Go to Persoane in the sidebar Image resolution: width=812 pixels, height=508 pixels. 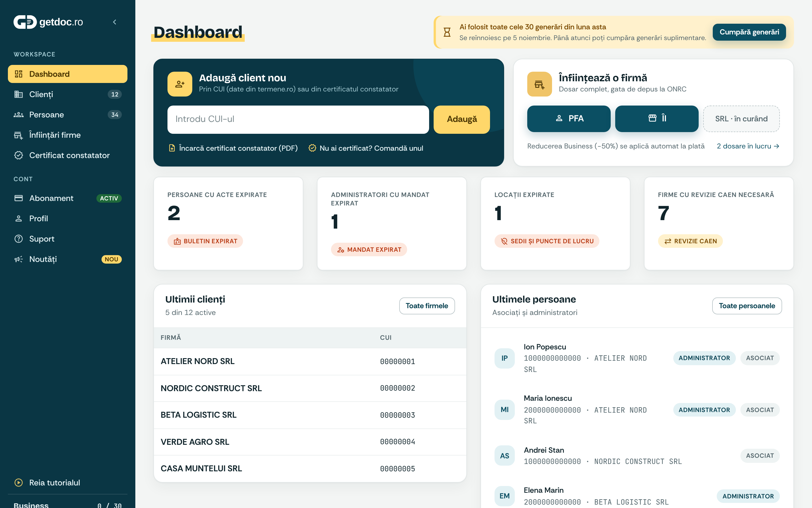pyautogui.click(x=67, y=115)
